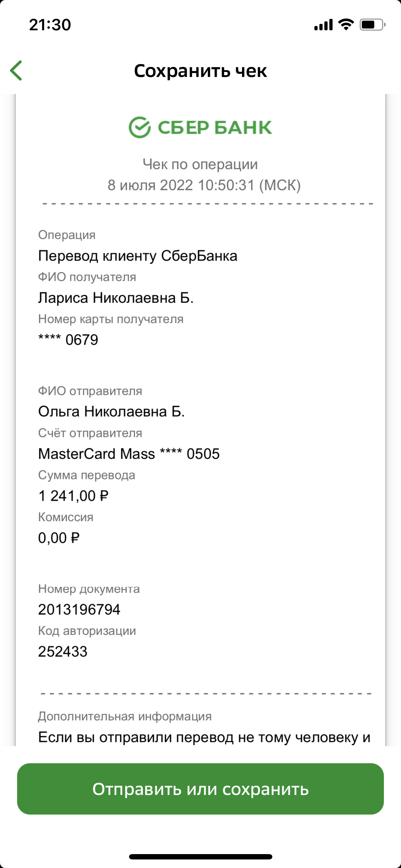Tap sender name Ольга Николаевна Б.

(111, 412)
